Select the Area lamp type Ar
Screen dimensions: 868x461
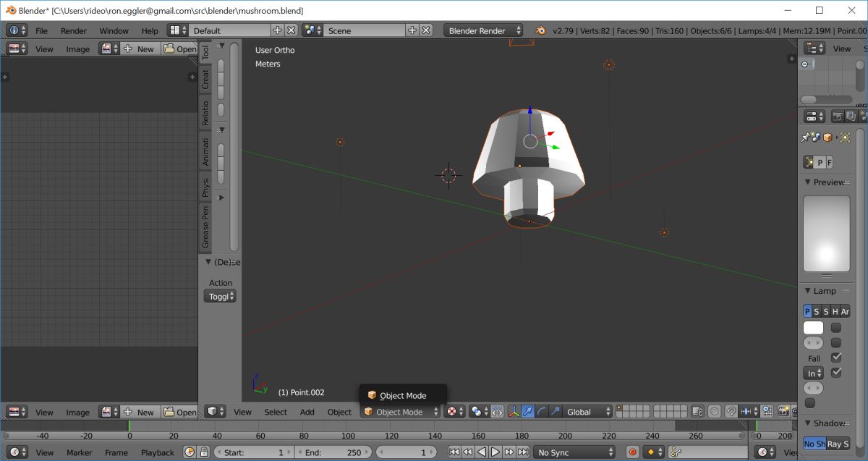pos(845,311)
